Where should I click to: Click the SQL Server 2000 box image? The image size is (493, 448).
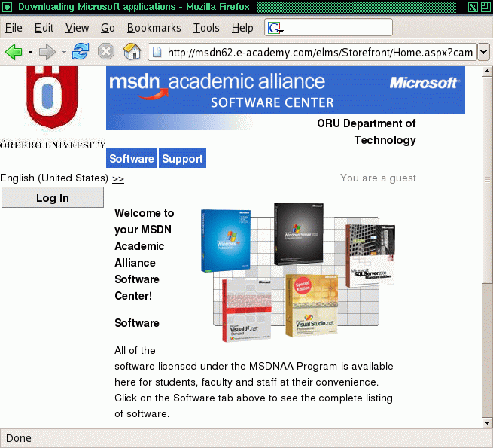pyautogui.click(x=370, y=255)
